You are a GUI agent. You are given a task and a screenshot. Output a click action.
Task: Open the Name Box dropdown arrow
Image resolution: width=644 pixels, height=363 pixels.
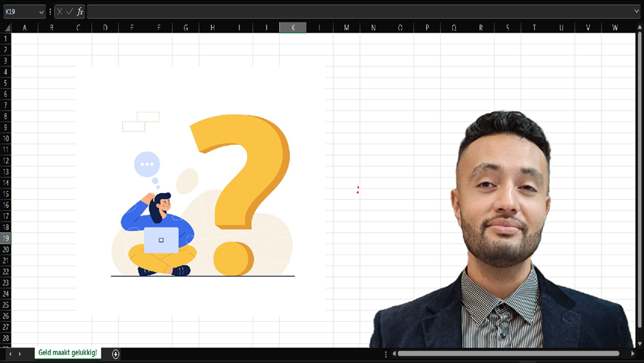click(41, 12)
